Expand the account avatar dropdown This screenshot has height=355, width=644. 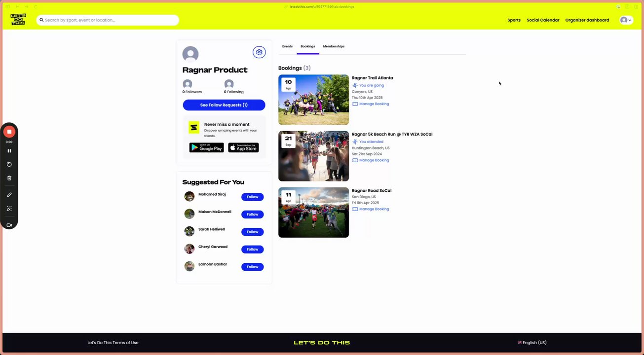tap(626, 20)
